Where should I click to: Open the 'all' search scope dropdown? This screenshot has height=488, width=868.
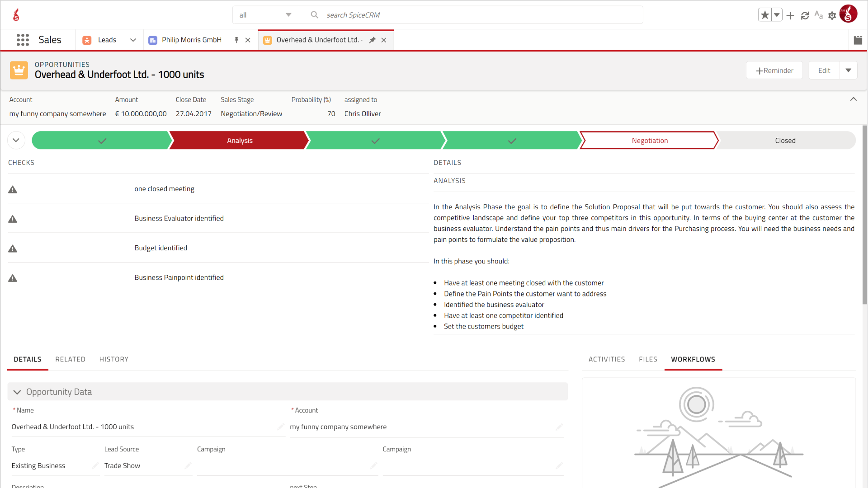click(x=265, y=15)
